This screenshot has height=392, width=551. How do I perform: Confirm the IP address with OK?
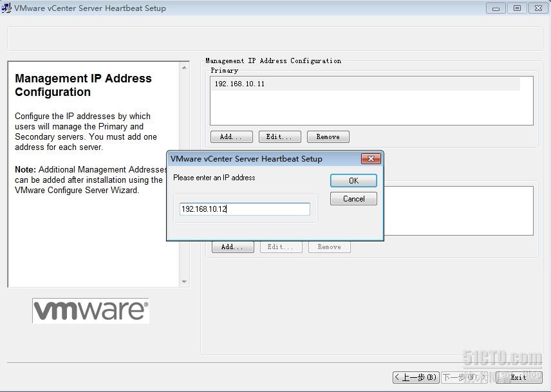tap(353, 180)
